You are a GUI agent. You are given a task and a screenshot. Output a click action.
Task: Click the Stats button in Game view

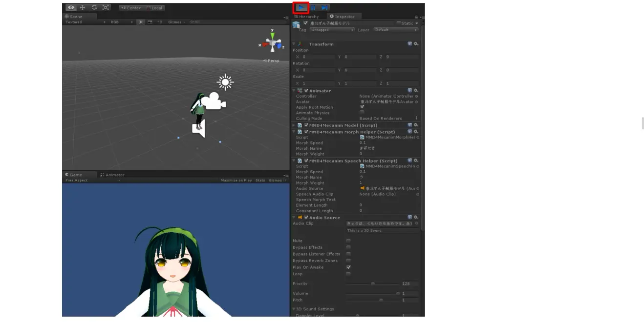[x=260, y=181]
